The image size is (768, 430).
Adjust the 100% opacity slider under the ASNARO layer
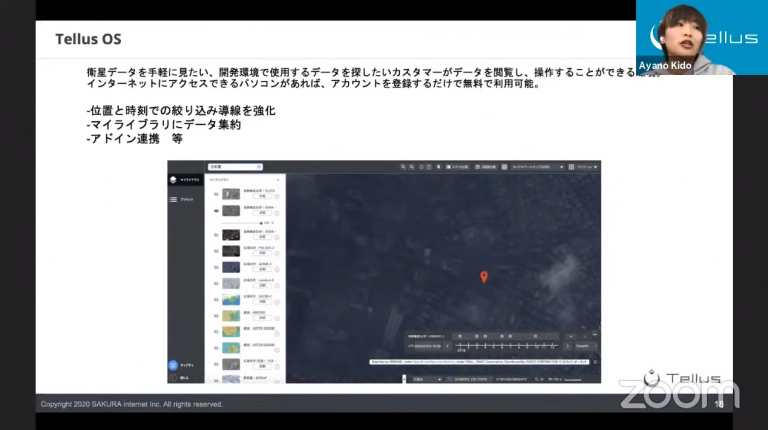click(241, 223)
